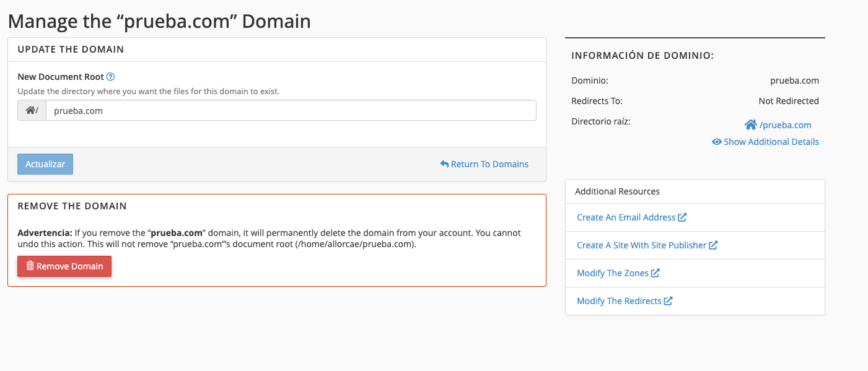Click the red Remove Domain button
Viewport: 868px width, 371px height.
[x=64, y=266]
